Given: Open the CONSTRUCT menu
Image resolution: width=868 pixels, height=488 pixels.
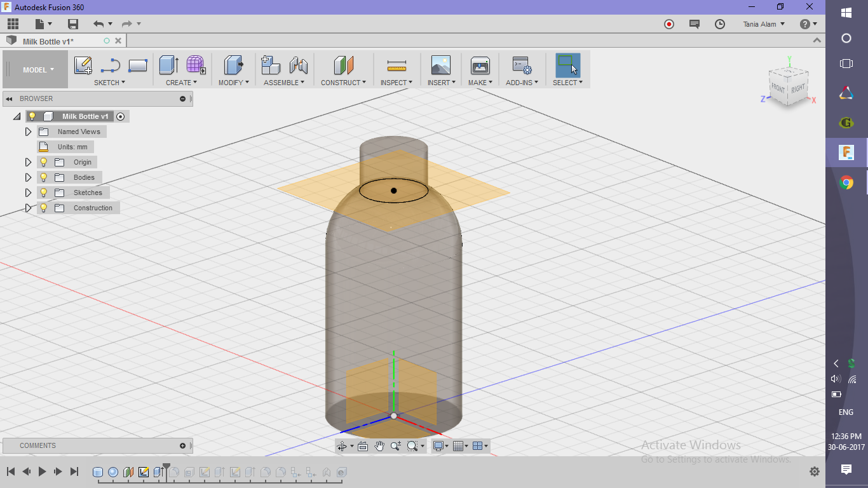Looking at the screenshot, I should [343, 83].
